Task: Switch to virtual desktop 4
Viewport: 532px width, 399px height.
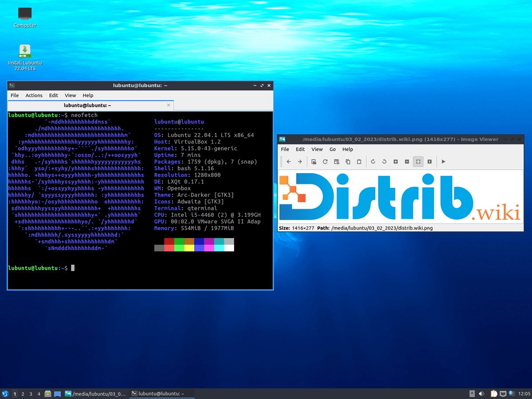Action: [39, 394]
